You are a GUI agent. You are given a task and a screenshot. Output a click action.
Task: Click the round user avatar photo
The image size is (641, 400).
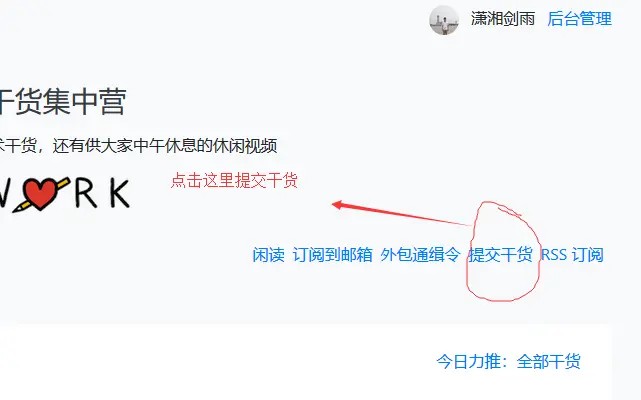[444, 20]
